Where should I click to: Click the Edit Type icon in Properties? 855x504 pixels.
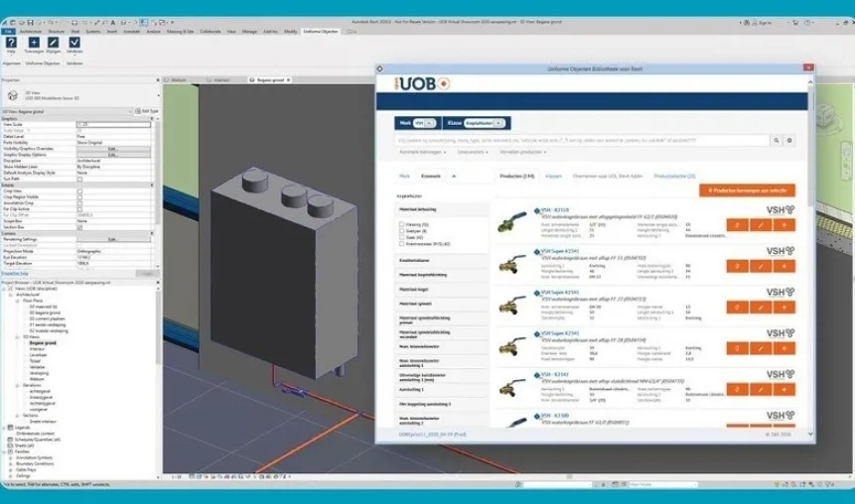click(x=138, y=111)
